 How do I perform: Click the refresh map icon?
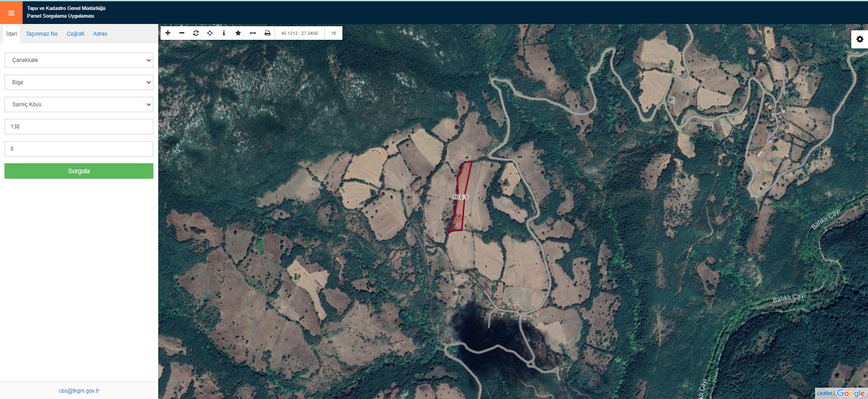[x=196, y=33]
